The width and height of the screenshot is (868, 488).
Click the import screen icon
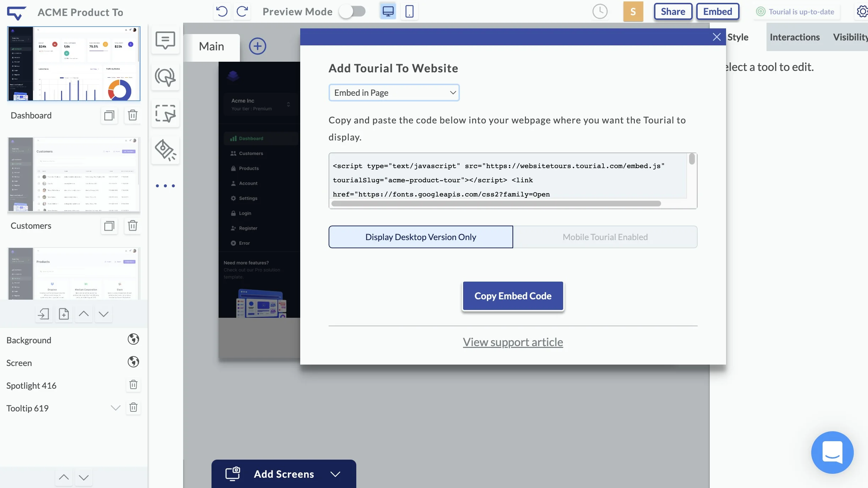tap(44, 314)
